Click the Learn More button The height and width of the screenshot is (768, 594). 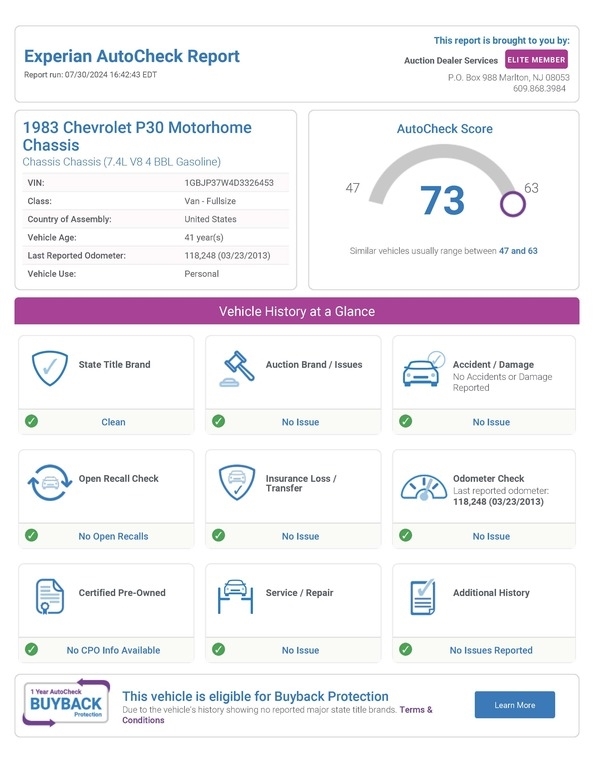click(x=515, y=705)
